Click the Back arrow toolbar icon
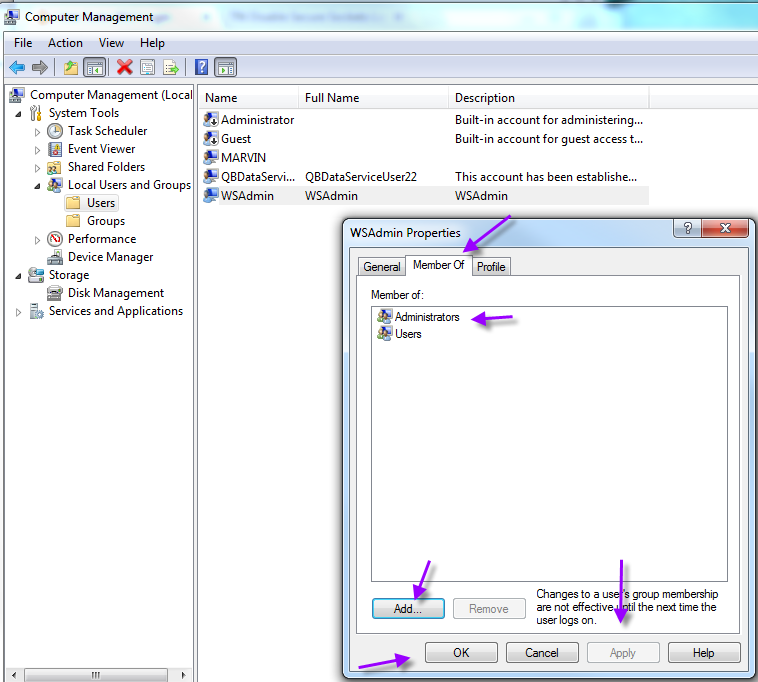 click(17, 67)
